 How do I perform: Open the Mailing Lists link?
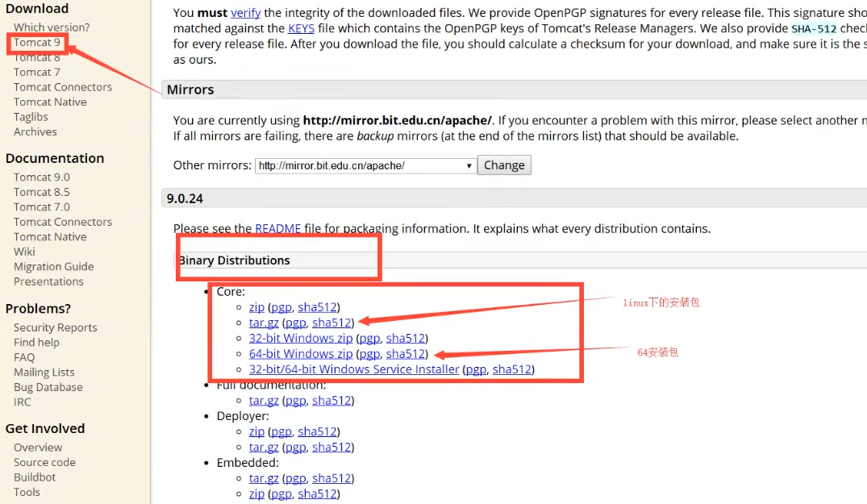click(x=44, y=373)
